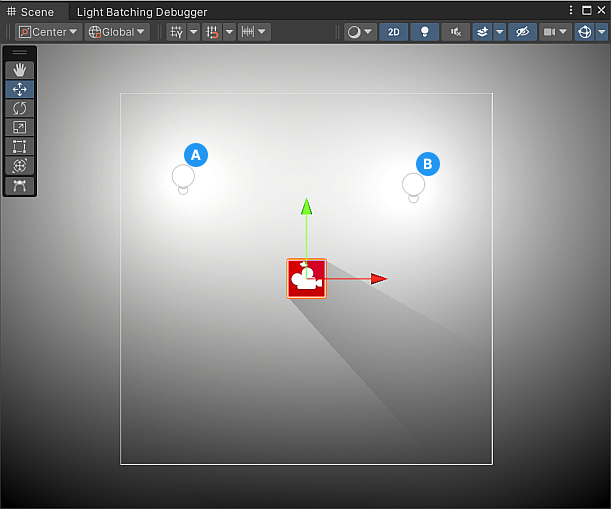611x509 pixels.
Task: Click the red X-axis arrow handle
Action: [x=378, y=279]
